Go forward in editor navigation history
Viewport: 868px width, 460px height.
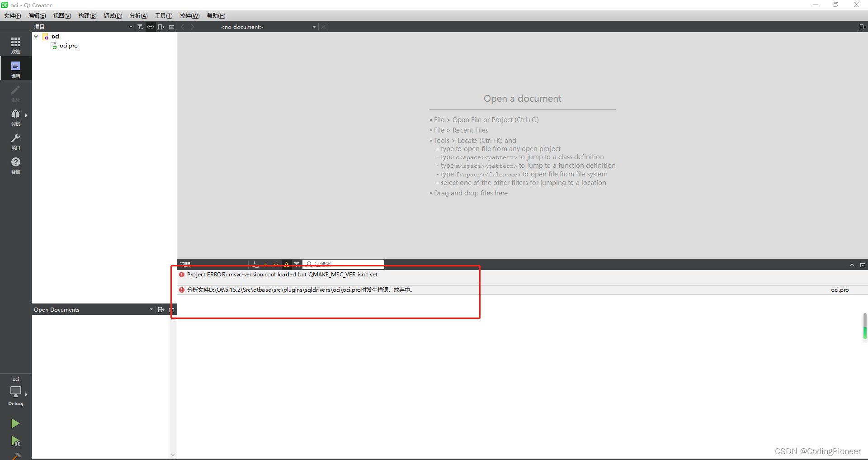193,27
